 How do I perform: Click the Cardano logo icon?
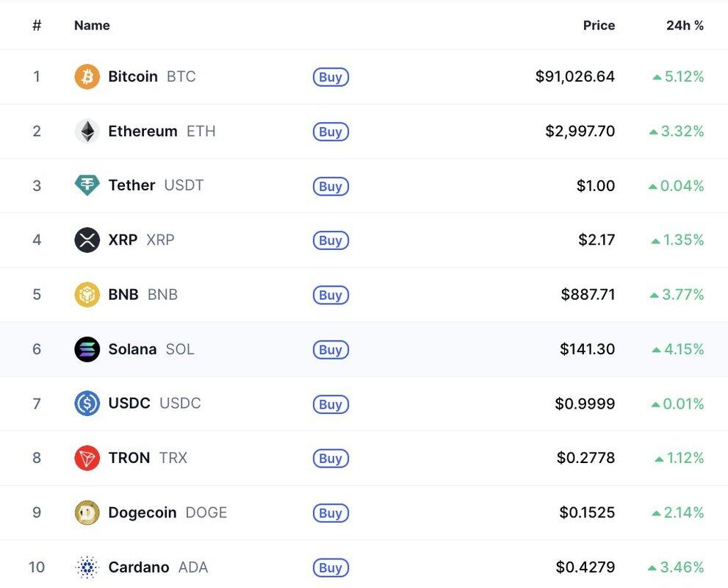tap(87, 567)
